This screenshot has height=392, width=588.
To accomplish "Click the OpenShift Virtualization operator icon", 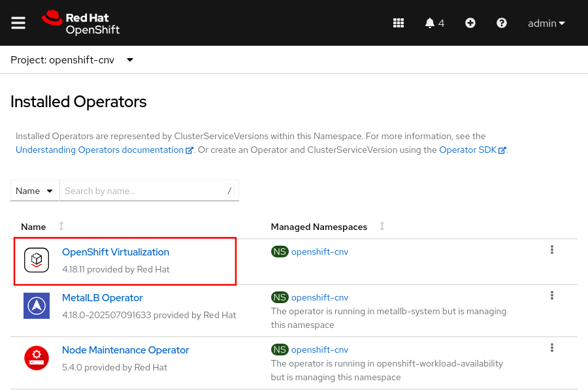I will 37,260.
